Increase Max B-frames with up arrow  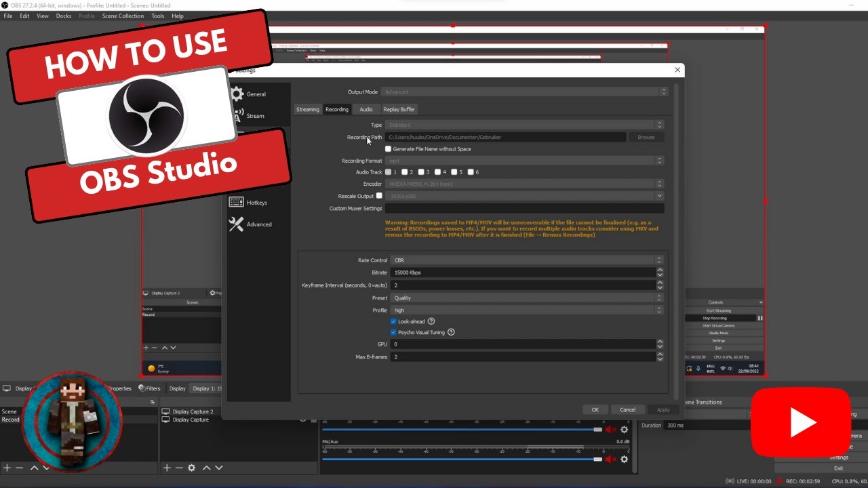pos(660,354)
